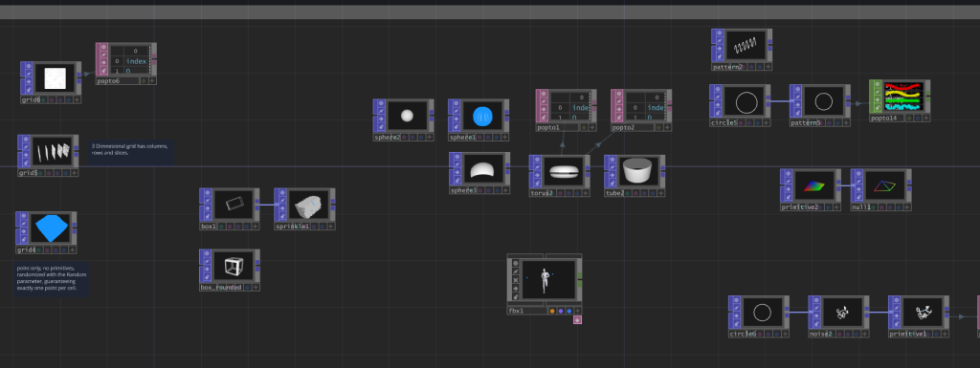Click pink docked node icon below fbx1
The height and width of the screenshot is (368, 980).
(577, 320)
